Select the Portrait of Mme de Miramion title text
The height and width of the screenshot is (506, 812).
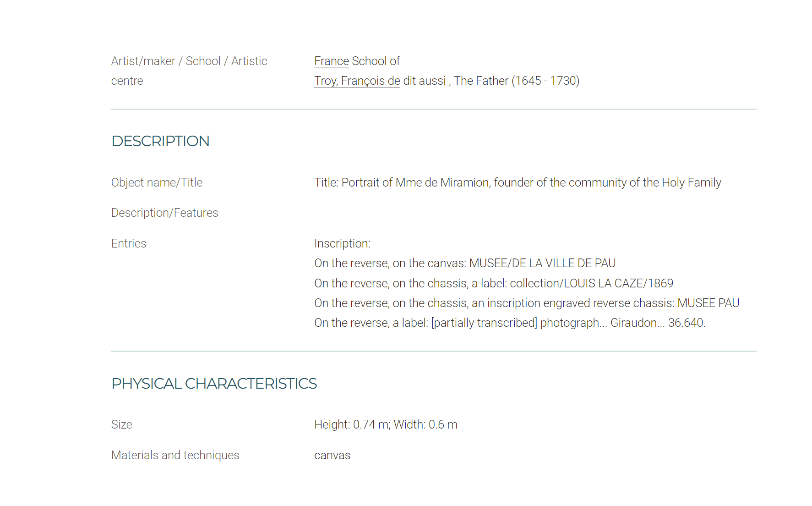518,182
